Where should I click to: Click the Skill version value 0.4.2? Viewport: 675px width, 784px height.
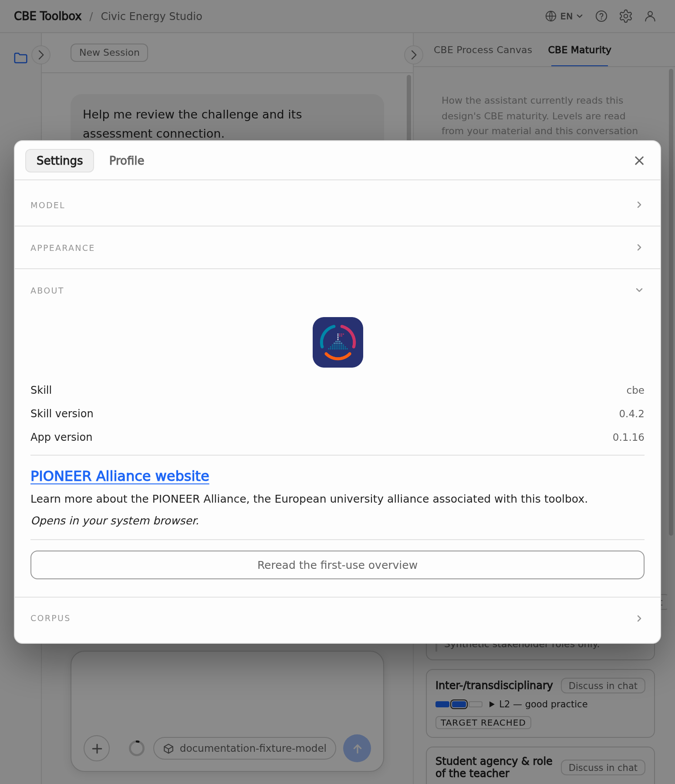coord(631,413)
